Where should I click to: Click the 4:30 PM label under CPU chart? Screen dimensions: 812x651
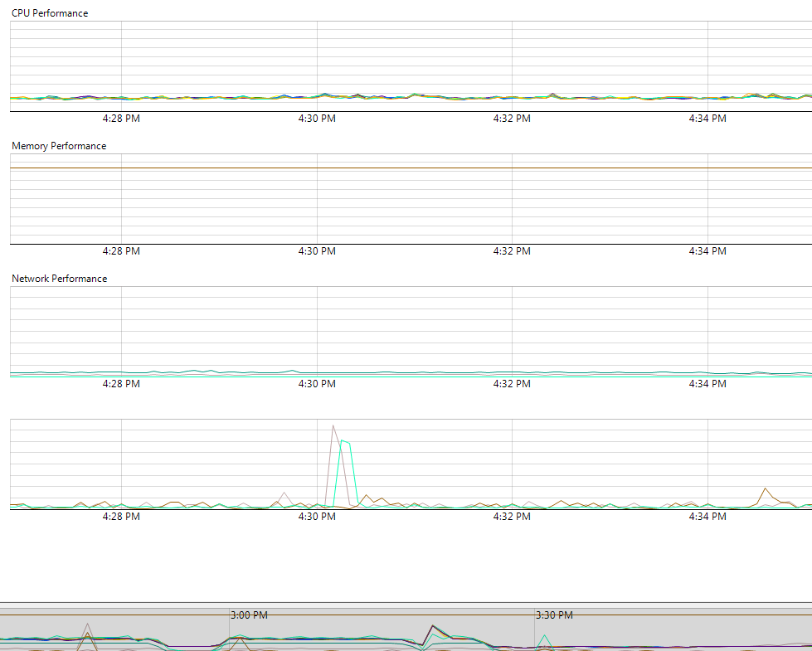[317, 119]
